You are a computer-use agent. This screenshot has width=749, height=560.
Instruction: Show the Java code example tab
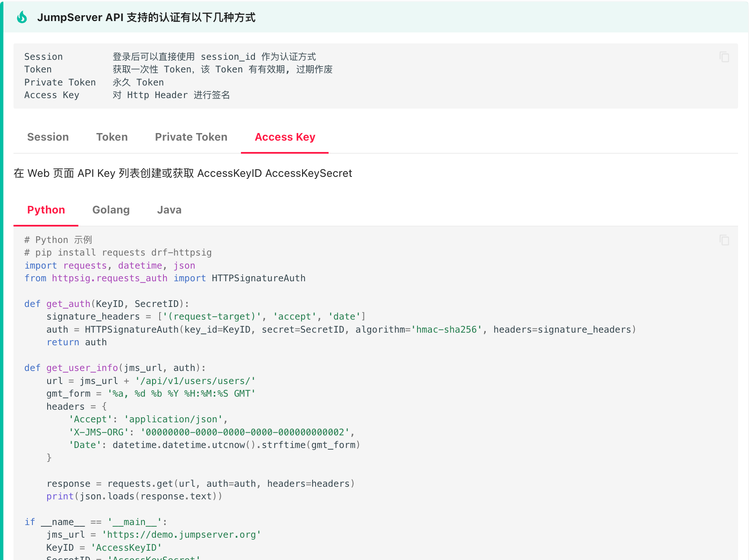coord(169,210)
